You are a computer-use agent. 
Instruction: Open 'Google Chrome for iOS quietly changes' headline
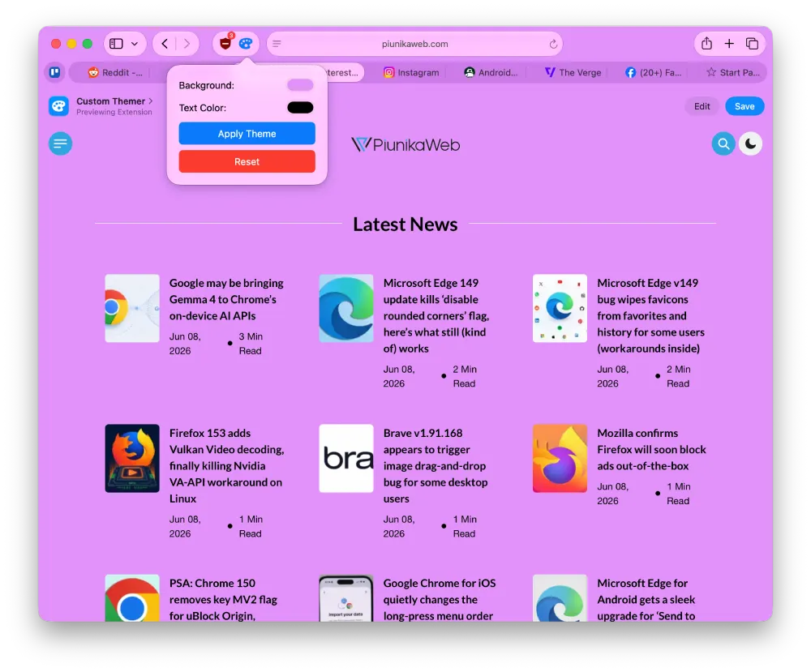(x=439, y=599)
